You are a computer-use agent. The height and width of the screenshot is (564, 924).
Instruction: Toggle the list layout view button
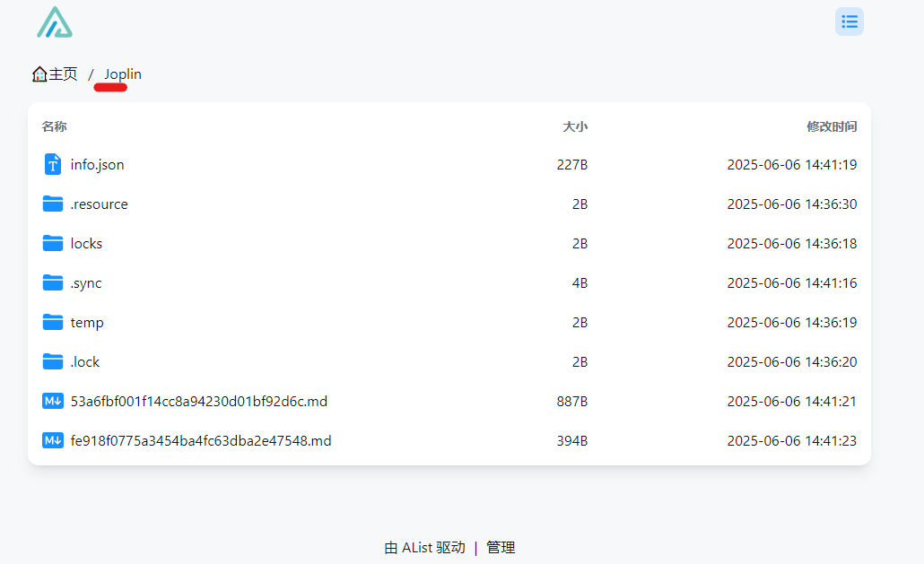(x=850, y=22)
